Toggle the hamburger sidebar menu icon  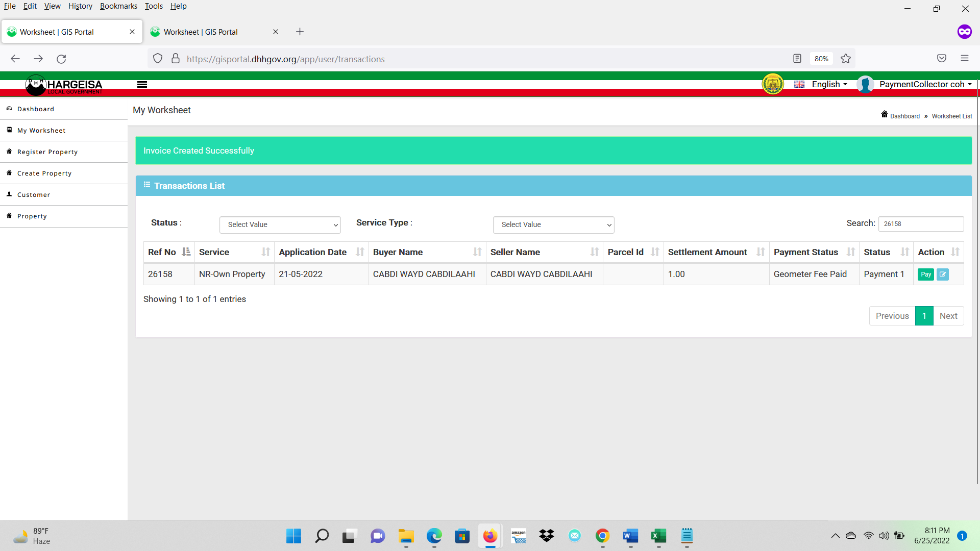click(x=142, y=85)
